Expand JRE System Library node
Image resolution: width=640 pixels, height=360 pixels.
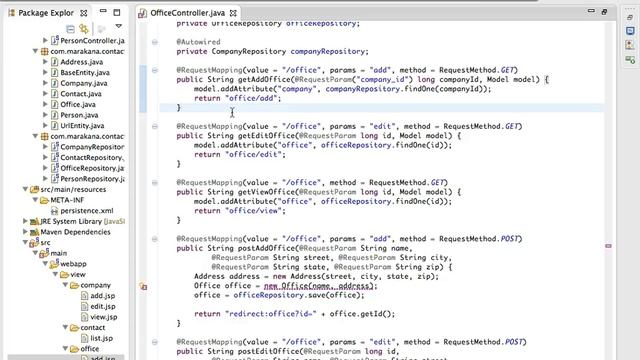pos(25,221)
